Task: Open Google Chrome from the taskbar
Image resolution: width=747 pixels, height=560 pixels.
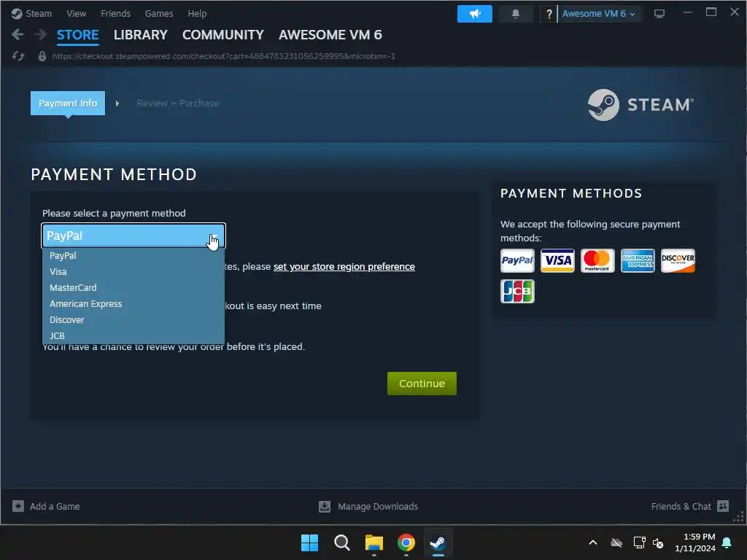Action: (x=406, y=542)
